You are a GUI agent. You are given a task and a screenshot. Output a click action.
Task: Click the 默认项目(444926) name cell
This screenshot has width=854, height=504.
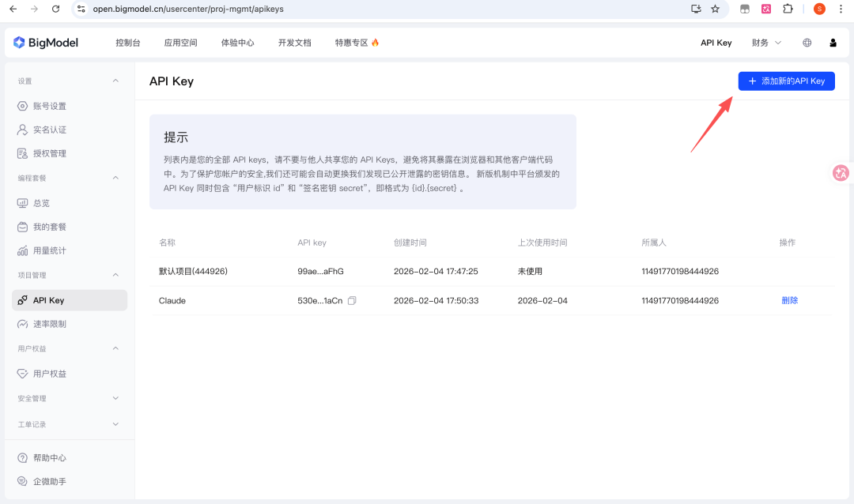[193, 271]
